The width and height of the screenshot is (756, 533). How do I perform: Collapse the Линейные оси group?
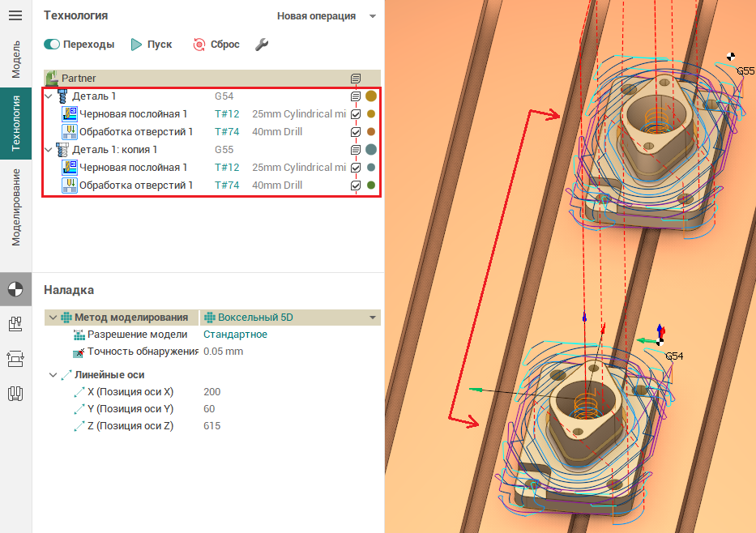pyautogui.click(x=53, y=375)
